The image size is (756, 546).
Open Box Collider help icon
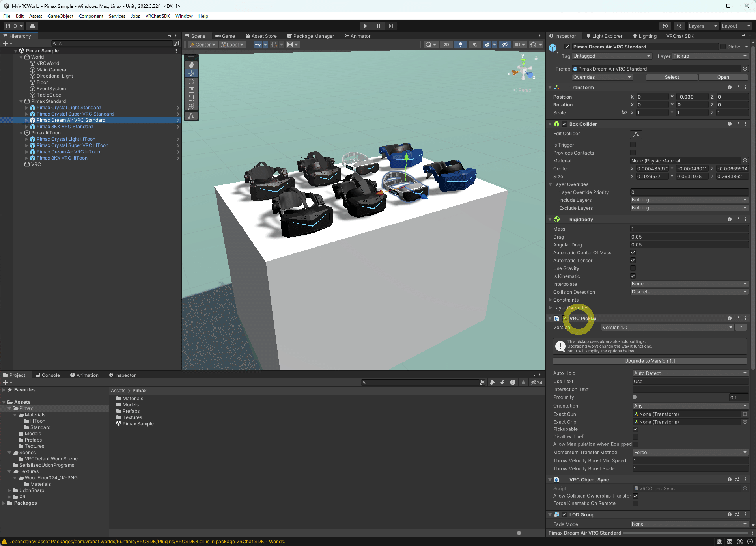730,124
